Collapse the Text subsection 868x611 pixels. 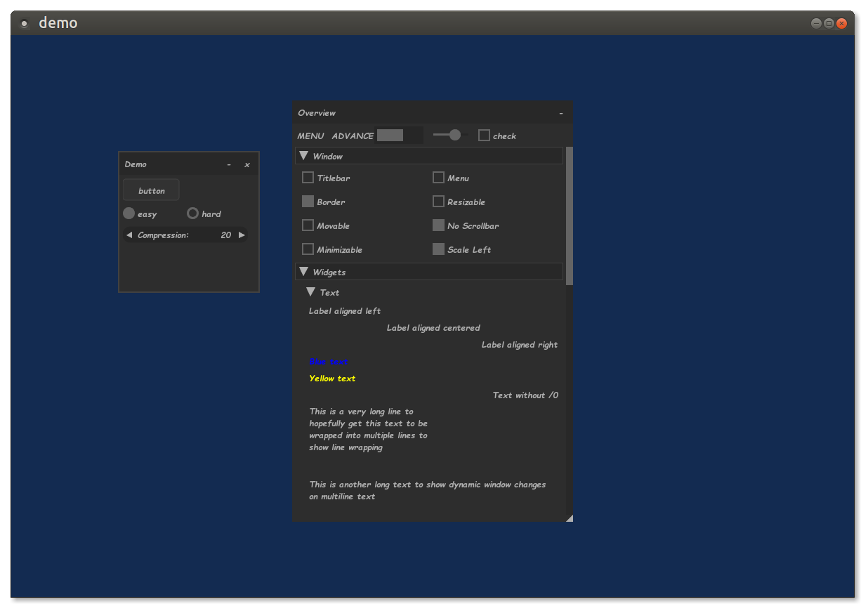pyautogui.click(x=311, y=292)
